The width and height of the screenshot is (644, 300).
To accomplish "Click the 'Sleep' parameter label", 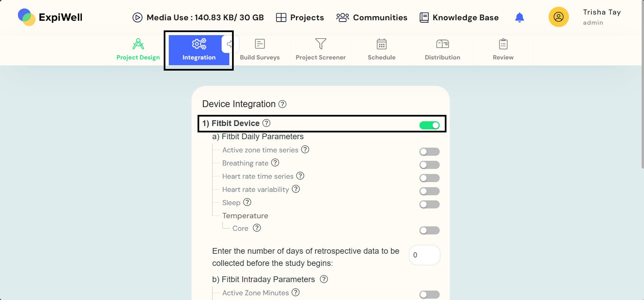I will [x=231, y=203].
